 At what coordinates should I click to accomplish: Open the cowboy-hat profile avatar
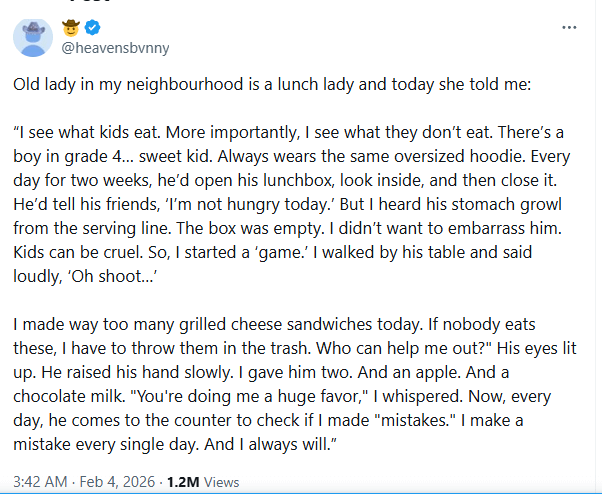tap(33, 37)
